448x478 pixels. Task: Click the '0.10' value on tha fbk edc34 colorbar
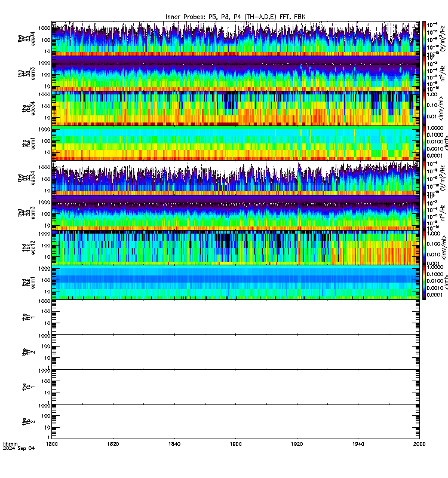(432, 105)
